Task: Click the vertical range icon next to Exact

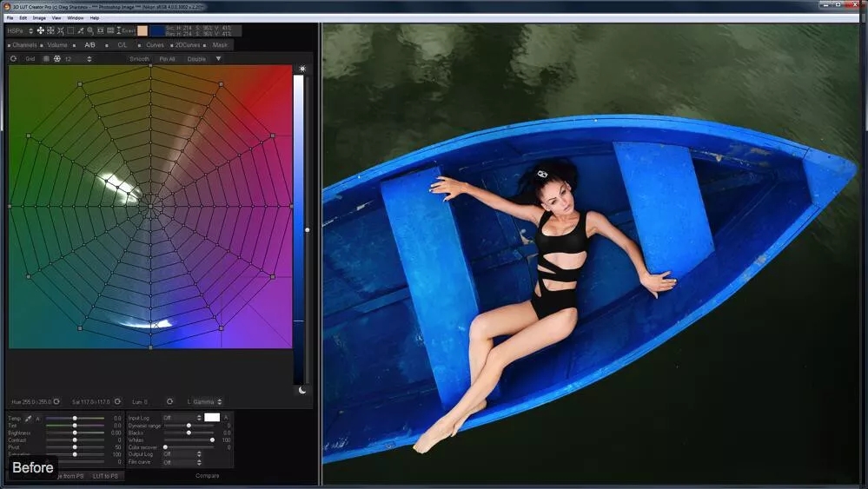Action: 118,30
